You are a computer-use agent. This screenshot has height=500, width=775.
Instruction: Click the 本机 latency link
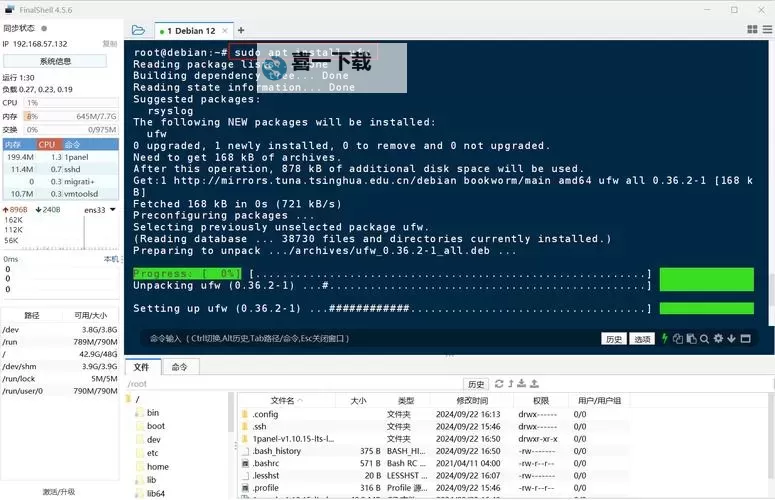point(111,259)
